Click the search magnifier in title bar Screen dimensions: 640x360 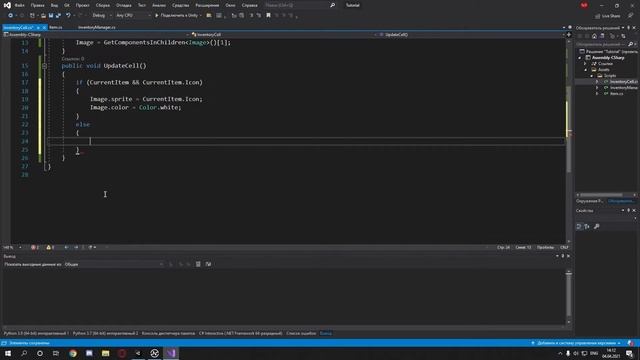(x=333, y=5)
